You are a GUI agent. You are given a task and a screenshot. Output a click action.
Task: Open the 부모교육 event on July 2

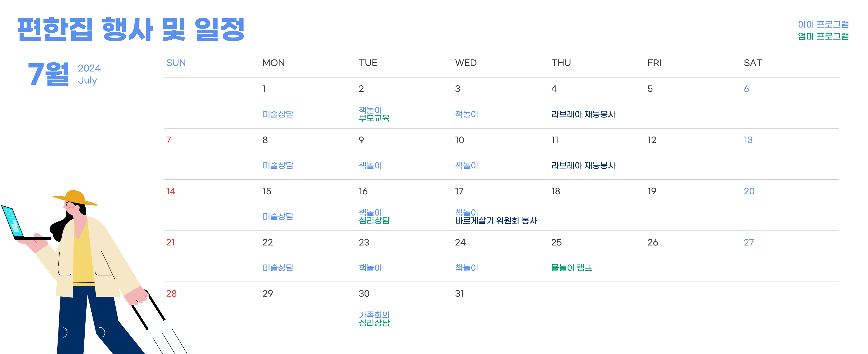tap(374, 118)
